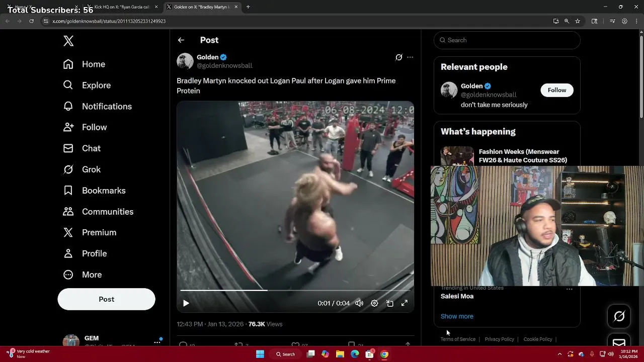
Task: Play the video
Action: click(x=186, y=303)
